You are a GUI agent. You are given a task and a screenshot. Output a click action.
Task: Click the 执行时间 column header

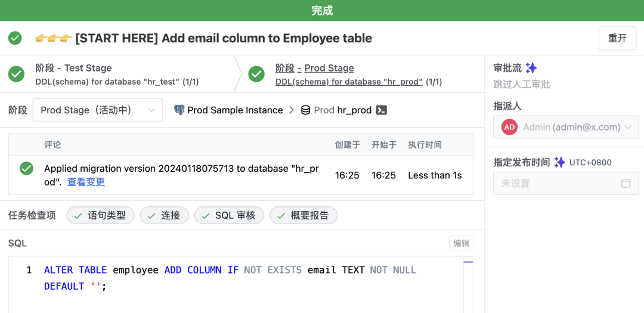[425, 145]
